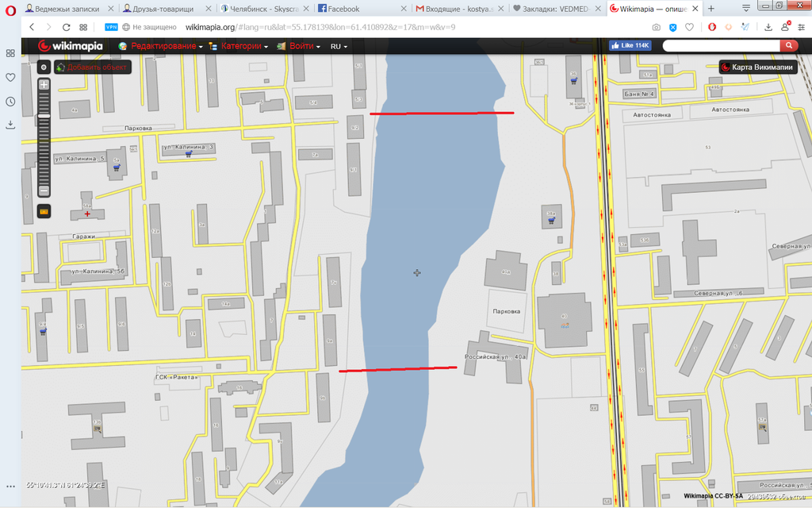
Task: Click the map zoom level slider handle
Action: click(x=44, y=116)
